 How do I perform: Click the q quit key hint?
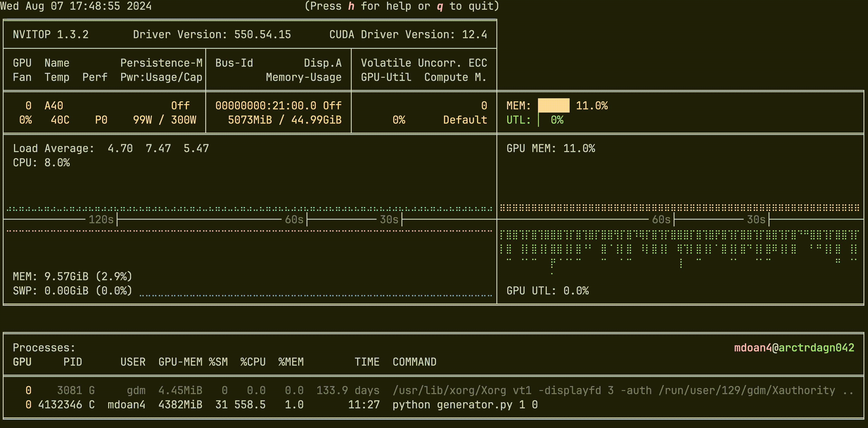click(x=440, y=6)
